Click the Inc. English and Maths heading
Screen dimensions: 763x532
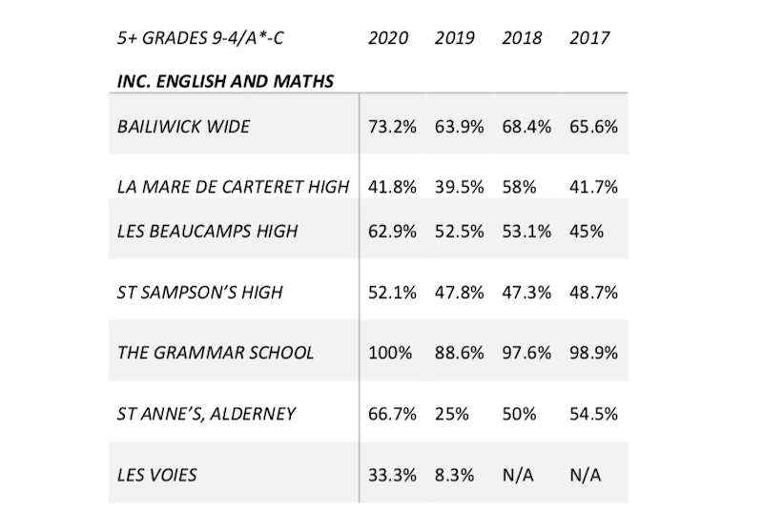pos(225,81)
